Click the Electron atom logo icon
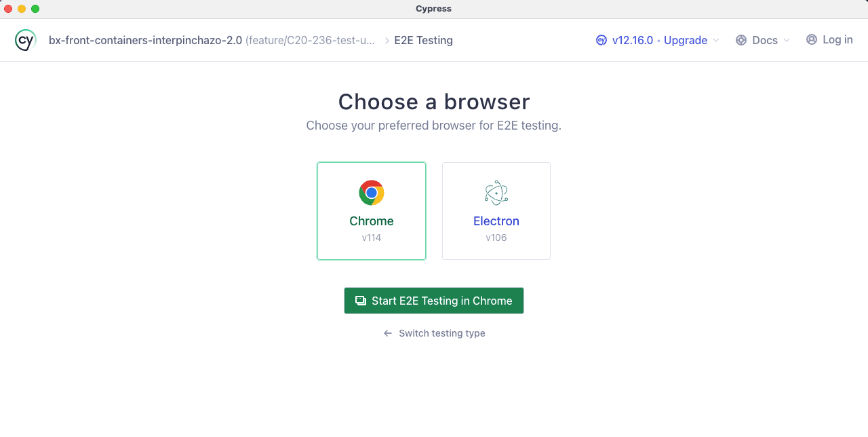 [x=496, y=193]
